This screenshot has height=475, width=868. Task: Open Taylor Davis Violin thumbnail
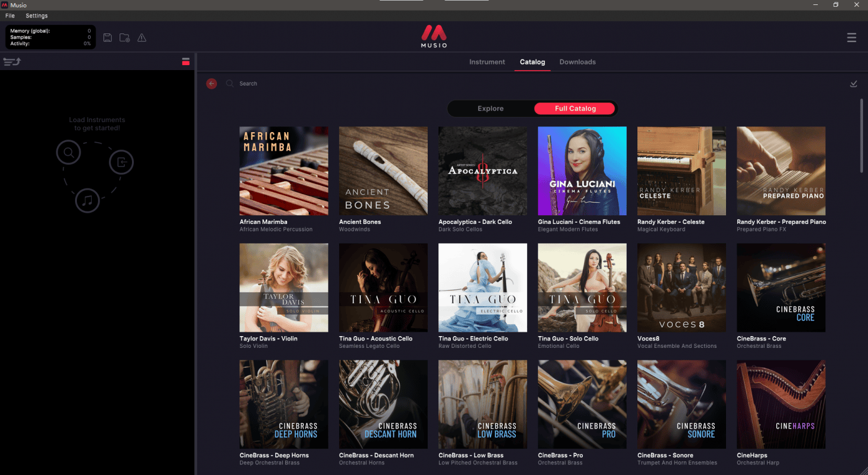284,288
